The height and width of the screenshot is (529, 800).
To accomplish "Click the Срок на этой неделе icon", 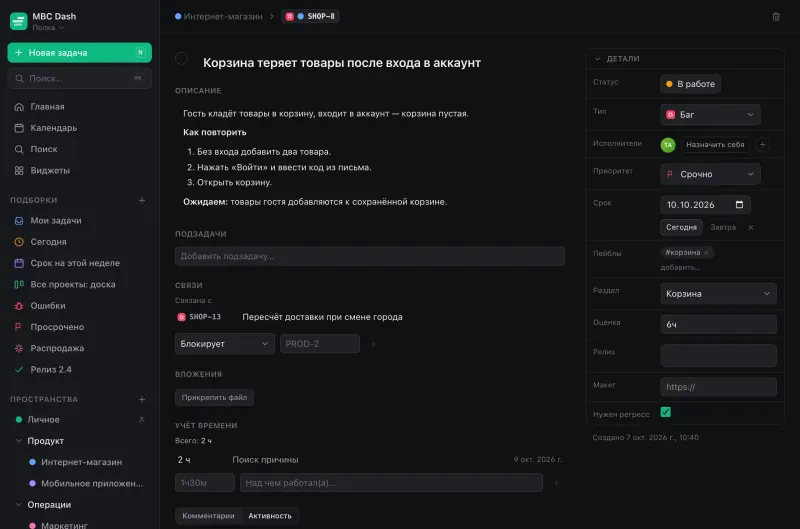I will tap(19, 263).
